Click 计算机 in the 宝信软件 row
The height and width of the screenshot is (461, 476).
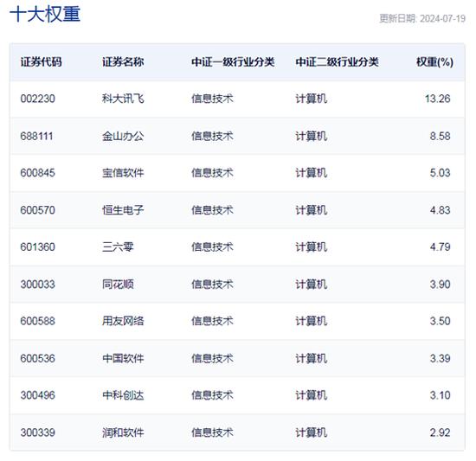312,173
